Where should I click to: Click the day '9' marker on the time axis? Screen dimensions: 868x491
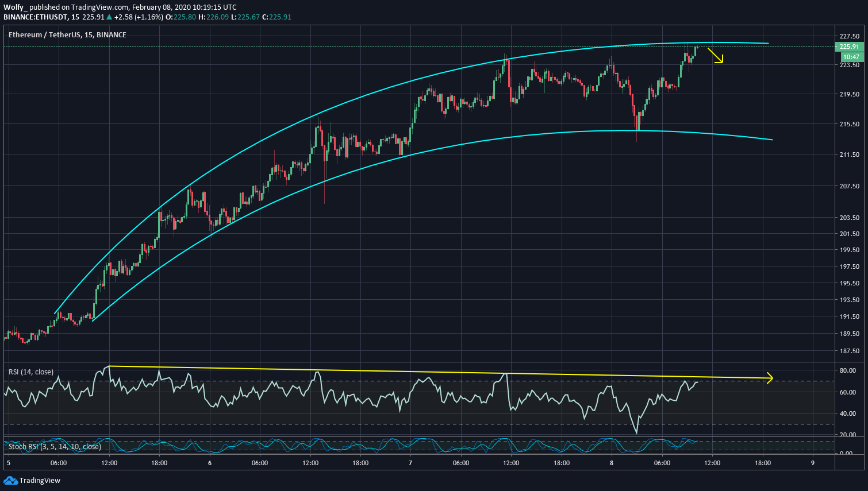click(x=812, y=463)
